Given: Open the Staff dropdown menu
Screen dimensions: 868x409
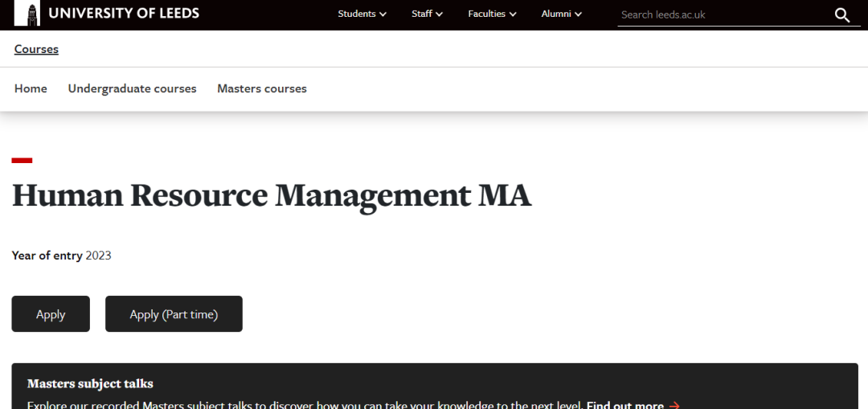Looking at the screenshot, I should click(x=427, y=14).
